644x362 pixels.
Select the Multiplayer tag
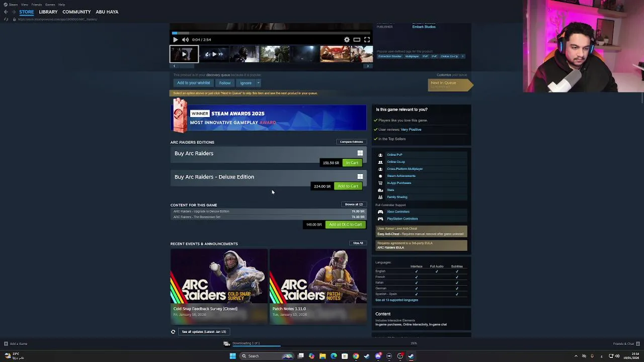tap(412, 56)
